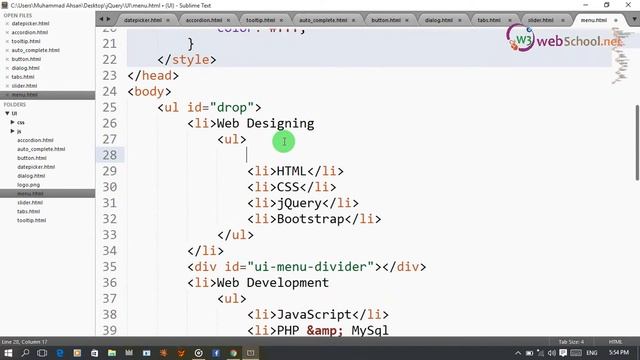Viewport: 640px width, 360px height.
Task: Open the Firefox taskbar icon
Action: click(x=181, y=353)
